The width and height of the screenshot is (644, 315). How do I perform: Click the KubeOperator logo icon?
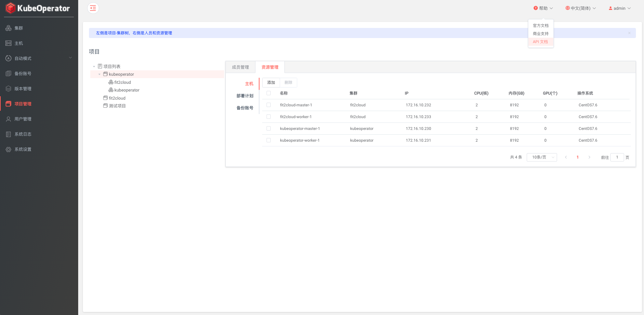coord(10,8)
